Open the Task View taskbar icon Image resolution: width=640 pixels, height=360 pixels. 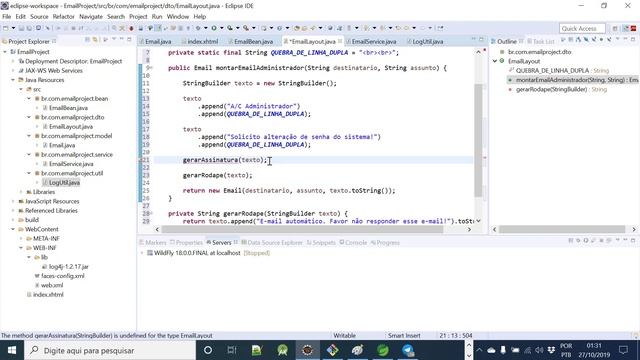pyautogui.click(x=232, y=350)
